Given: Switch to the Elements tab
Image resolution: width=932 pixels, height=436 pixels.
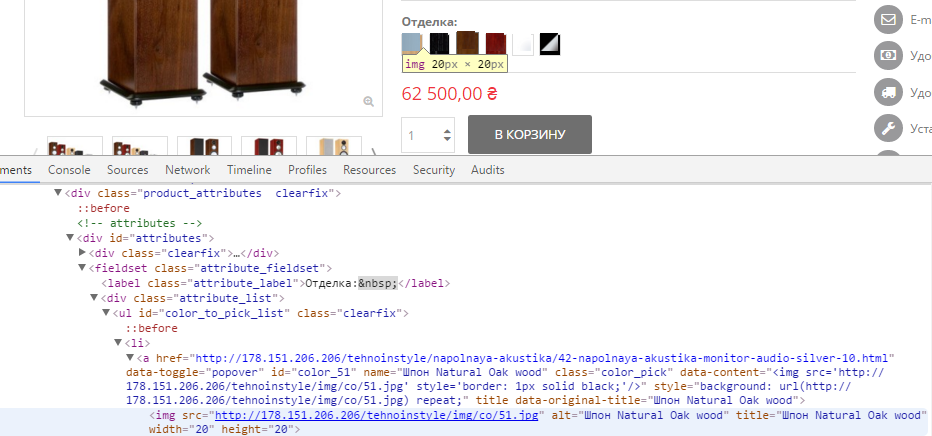Looking at the screenshot, I should pos(16,170).
